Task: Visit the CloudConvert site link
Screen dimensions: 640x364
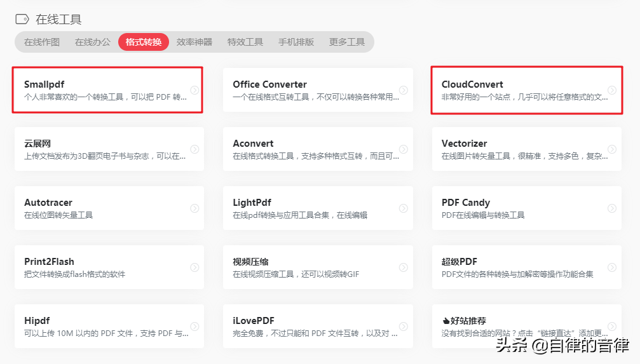Action: point(472,84)
